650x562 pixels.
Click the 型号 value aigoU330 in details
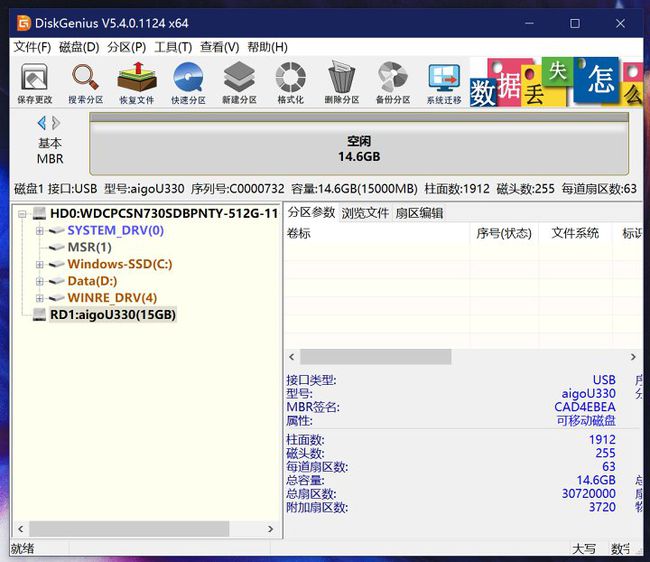[x=589, y=393]
